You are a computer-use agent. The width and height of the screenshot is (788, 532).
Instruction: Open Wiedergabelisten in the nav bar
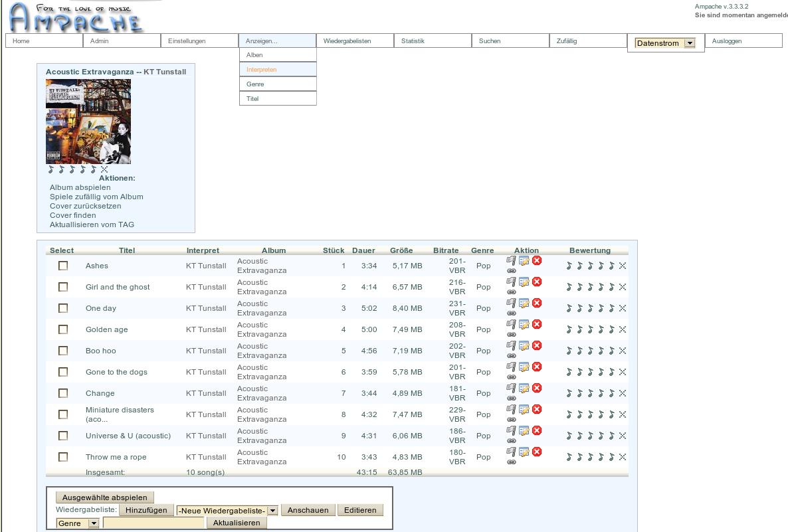pos(355,41)
